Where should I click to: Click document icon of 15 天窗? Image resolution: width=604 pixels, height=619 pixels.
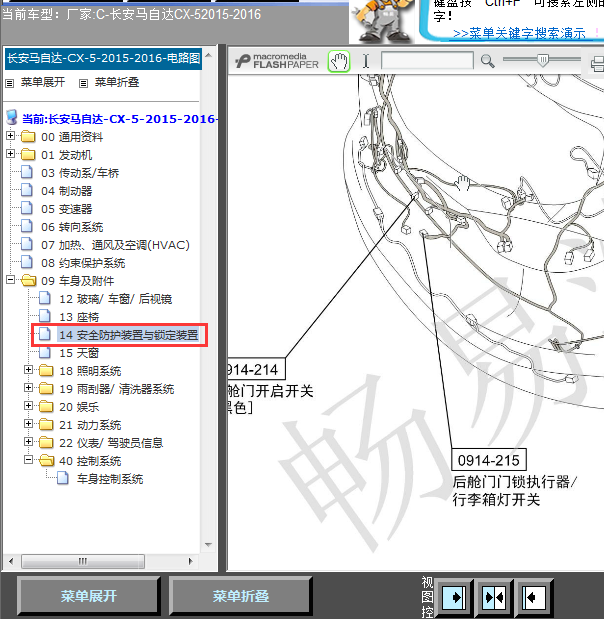pos(45,352)
